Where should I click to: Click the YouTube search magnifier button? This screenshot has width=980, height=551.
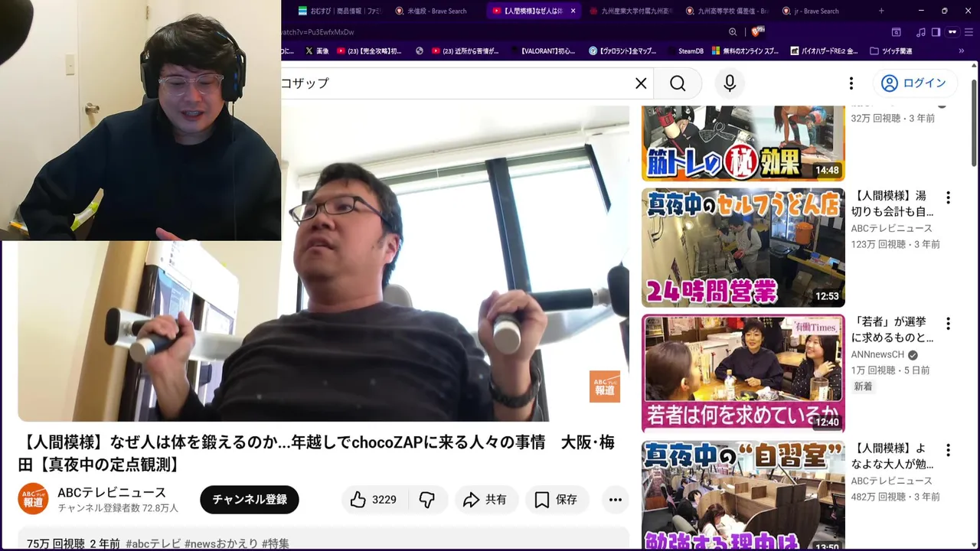click(678, 83)
